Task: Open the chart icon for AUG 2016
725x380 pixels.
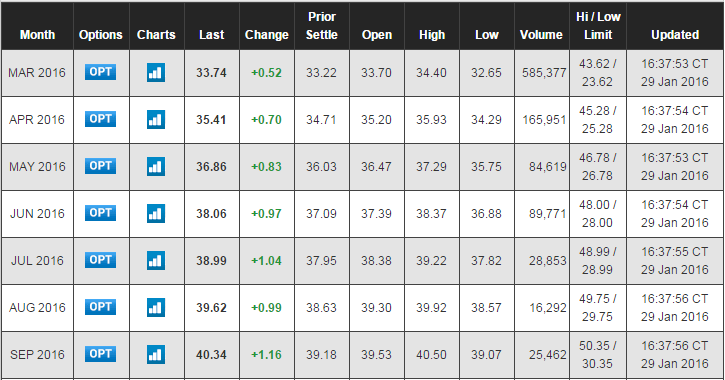Action: 156,307
